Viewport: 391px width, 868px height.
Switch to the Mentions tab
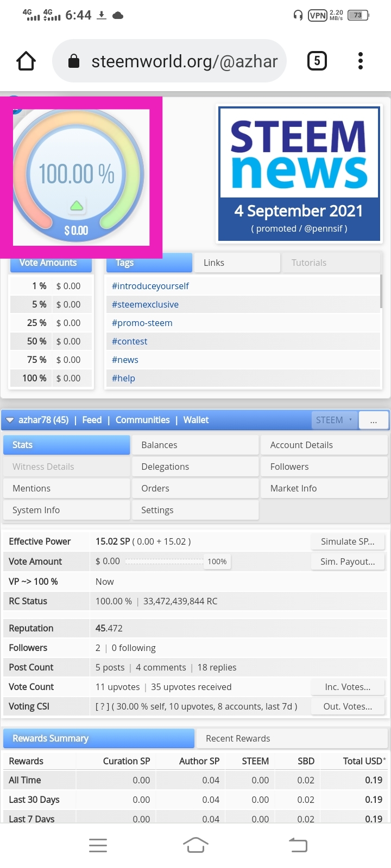coord(66,488)
